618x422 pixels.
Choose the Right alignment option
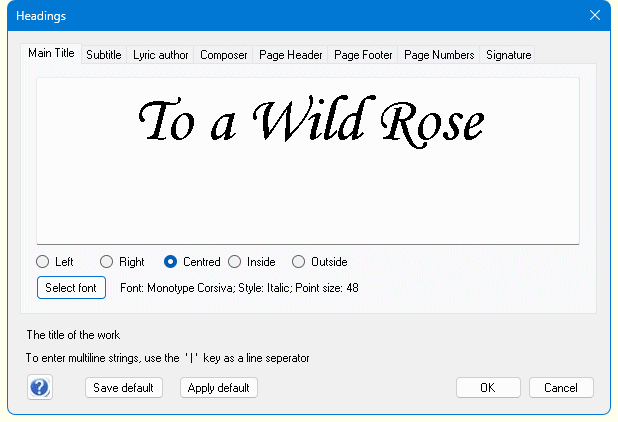[107, 262]
